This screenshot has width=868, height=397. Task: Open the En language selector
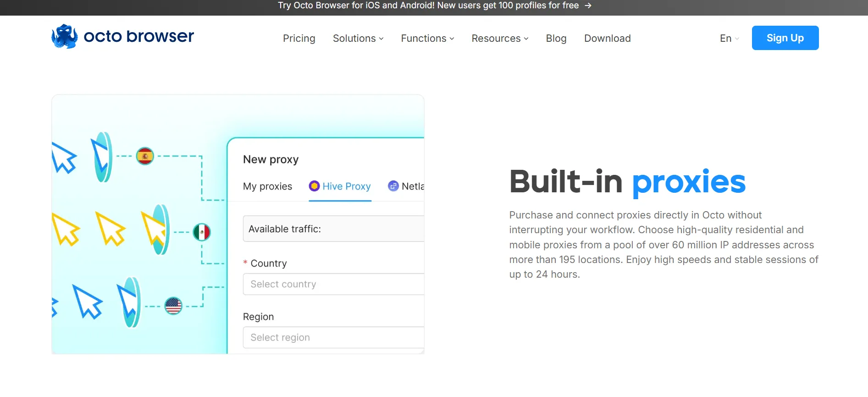(x=730, y=39)
